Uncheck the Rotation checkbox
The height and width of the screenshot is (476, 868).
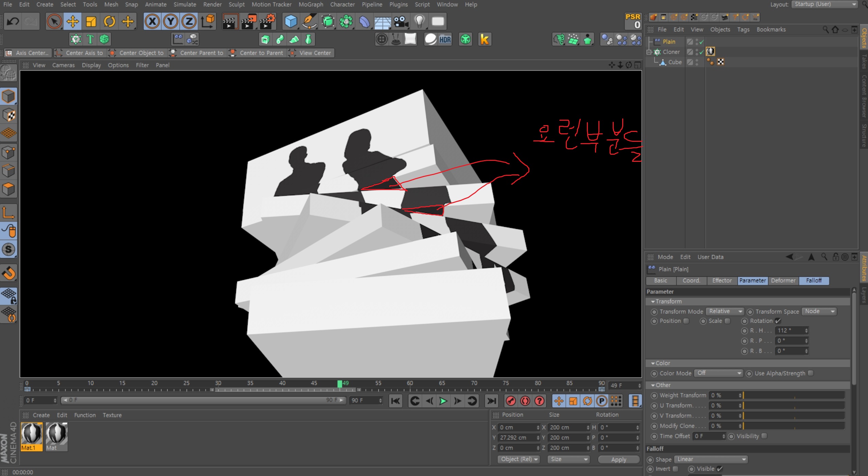click(x=778, y=321)
